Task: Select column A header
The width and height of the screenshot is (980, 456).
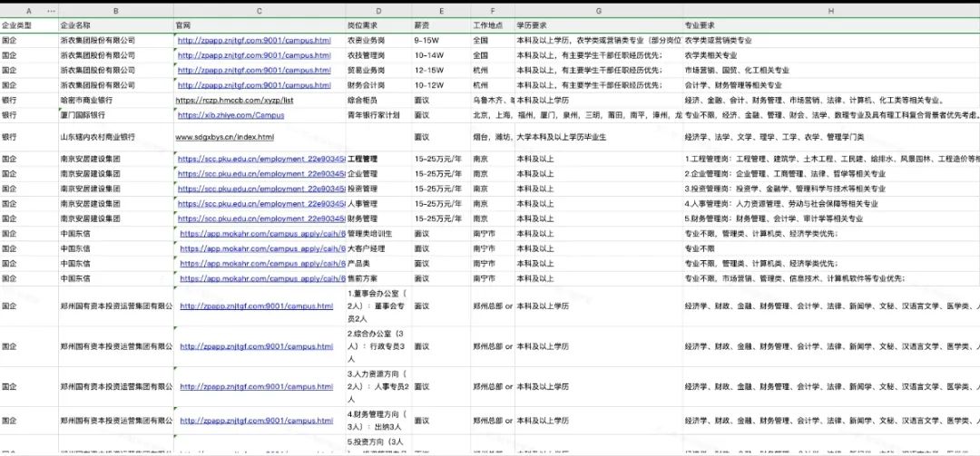Action: point(29,11)
